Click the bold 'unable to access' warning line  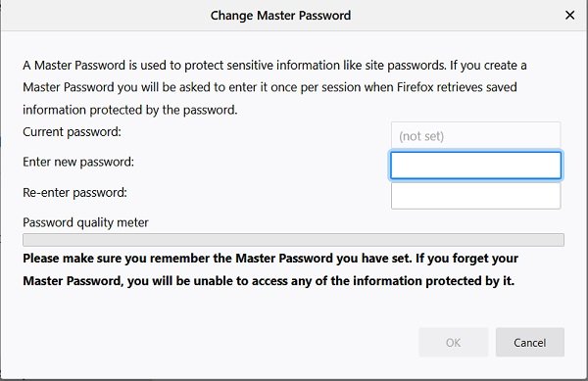tap(269, 281)
